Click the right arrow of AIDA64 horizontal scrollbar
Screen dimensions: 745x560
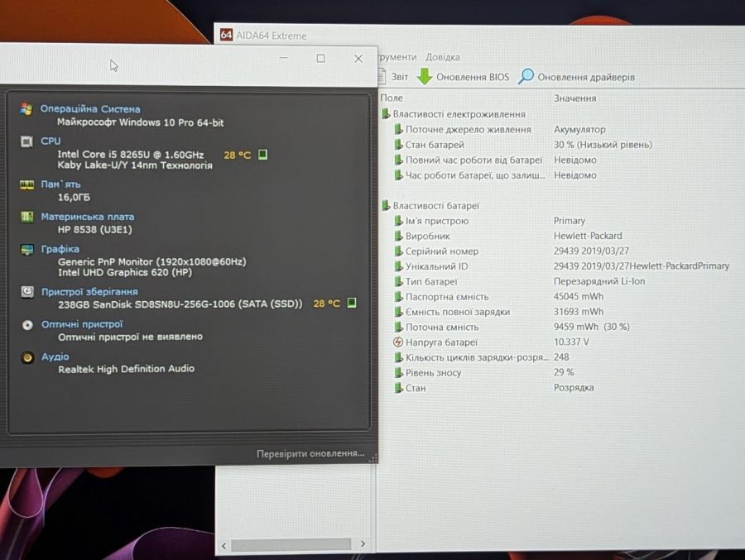click(x=363, y=544)
